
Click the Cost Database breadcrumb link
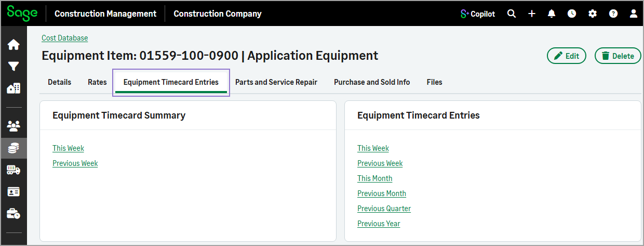coord(65,38)
